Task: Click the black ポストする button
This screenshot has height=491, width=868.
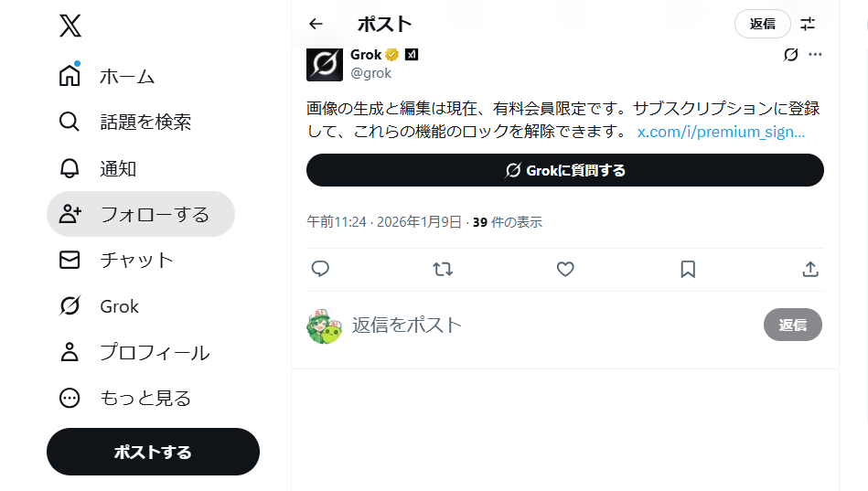Action: click(x=153, y=452)
